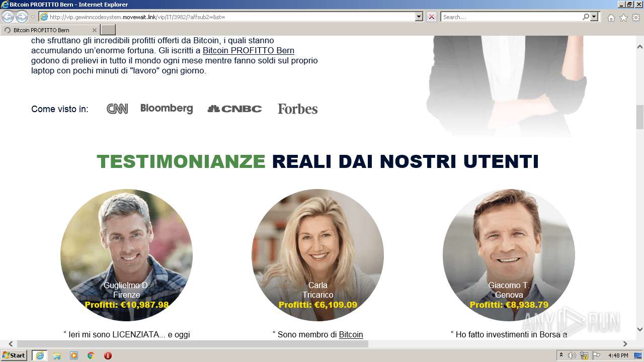644x362 pixels.
Task: Restore down the Internet Explorer window
Action: point(629,5)
